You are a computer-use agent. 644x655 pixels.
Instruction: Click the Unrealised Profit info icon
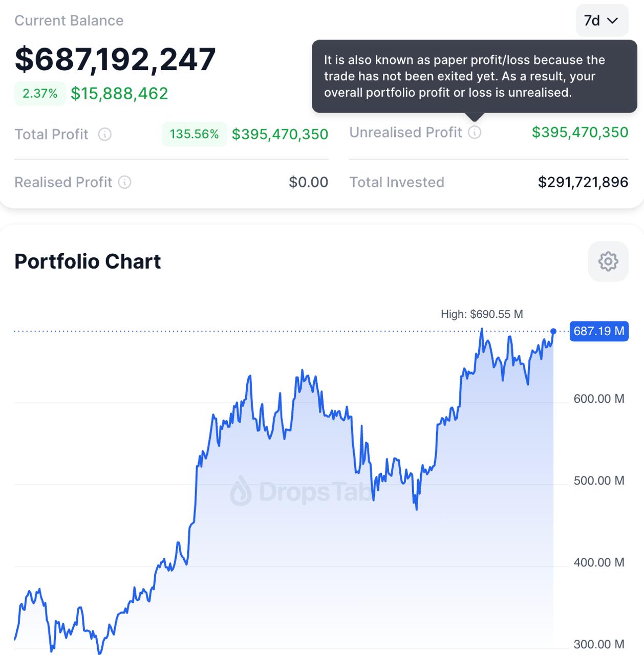(475, 133)
